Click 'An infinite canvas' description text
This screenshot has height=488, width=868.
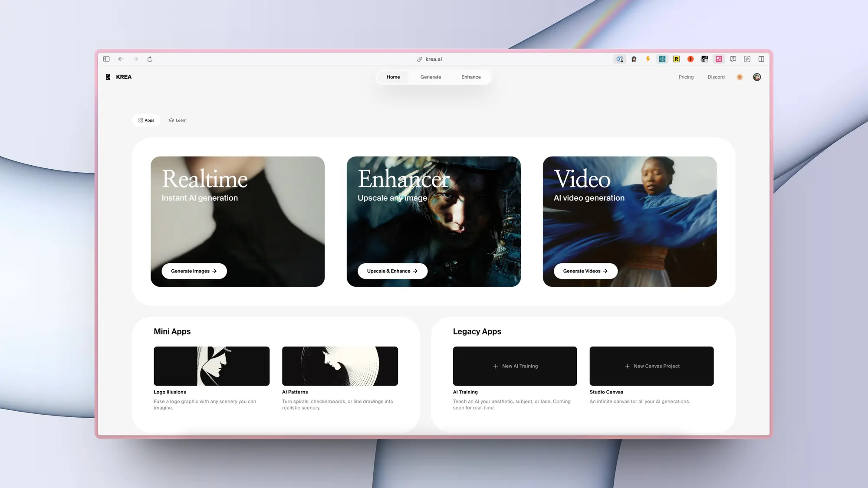[x=639, y=402]
